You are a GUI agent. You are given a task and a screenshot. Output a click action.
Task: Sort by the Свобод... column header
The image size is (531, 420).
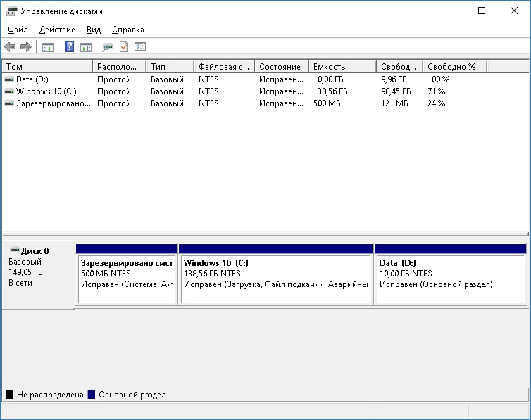click(399, 67)
